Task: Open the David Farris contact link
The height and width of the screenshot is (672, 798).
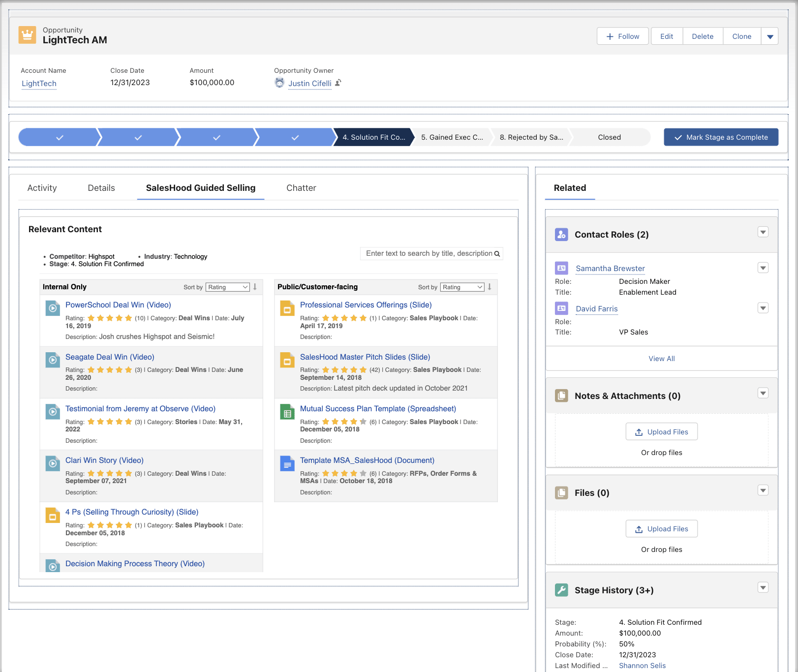Action: pyautogui.click(x=597, y=309)
